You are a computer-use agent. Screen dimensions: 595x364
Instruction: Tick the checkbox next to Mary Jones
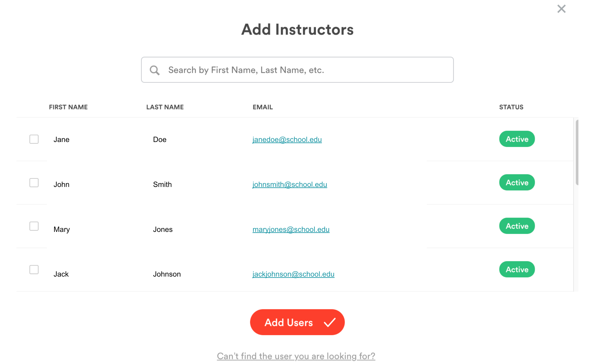[34, 226]
